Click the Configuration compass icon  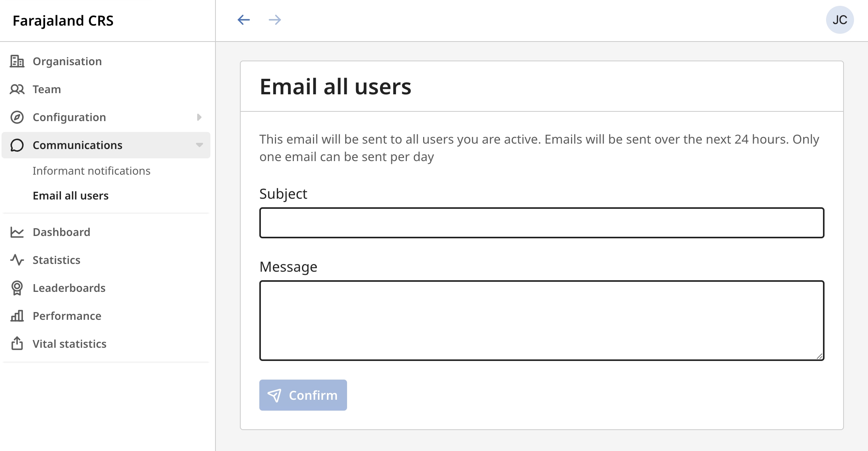pos(17,117)
